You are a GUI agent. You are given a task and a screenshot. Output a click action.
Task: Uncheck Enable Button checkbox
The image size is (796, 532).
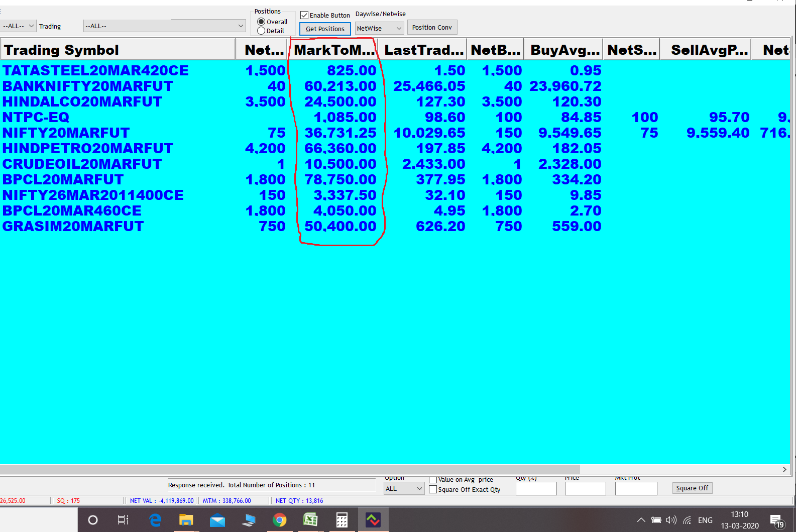click(x=304, y=15)
